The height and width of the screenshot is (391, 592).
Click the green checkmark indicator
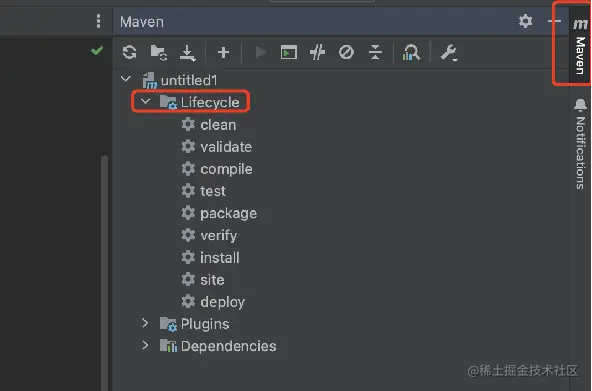pos(97,50)
